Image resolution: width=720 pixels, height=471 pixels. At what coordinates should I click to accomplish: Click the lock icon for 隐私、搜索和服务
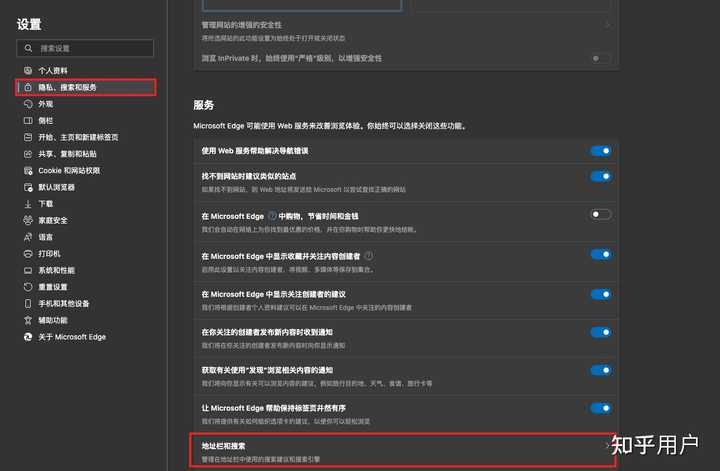28,87
